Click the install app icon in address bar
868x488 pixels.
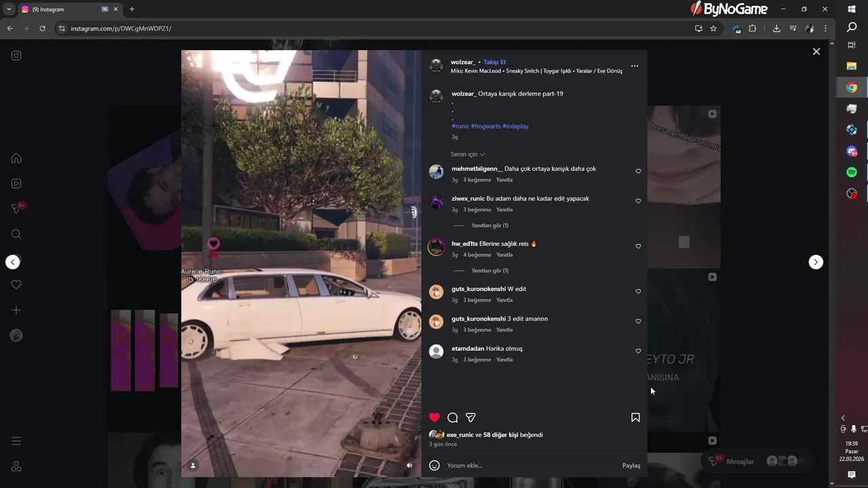click(698, 28)
